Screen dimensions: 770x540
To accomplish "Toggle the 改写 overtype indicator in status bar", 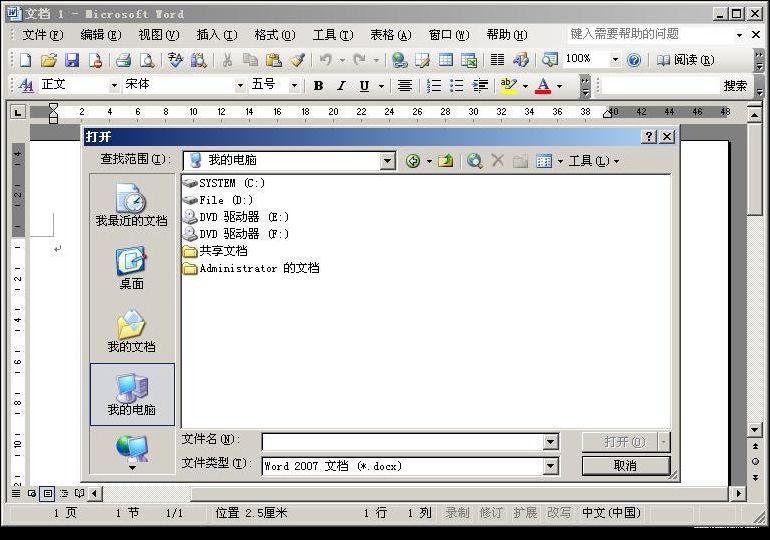I will click(559, 513).
